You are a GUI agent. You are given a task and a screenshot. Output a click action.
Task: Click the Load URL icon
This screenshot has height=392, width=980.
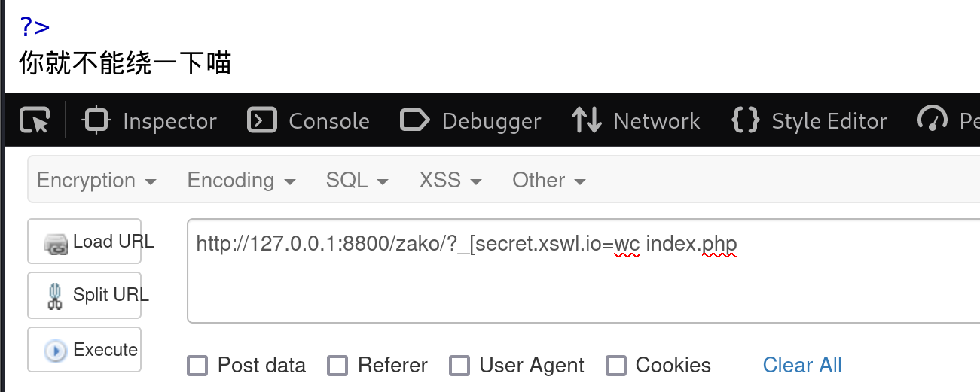click(56, 243)
